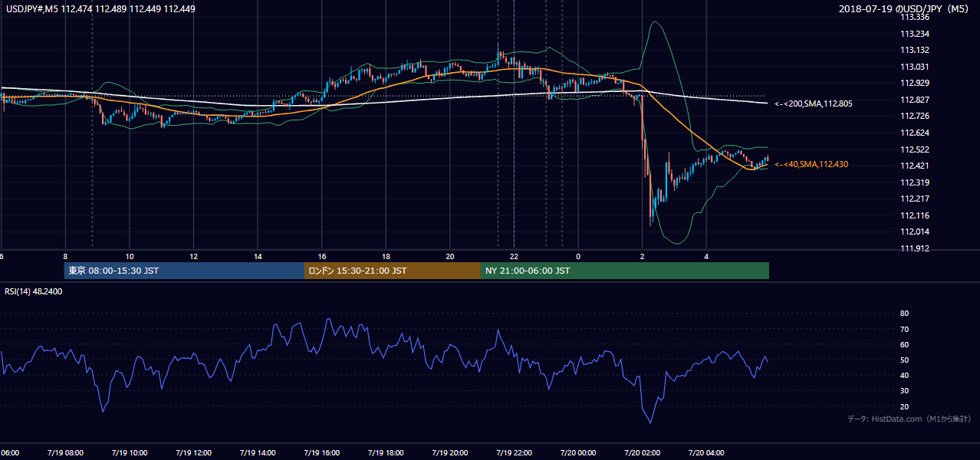Click RSI level 80 on scale
This screenshot has height=460, width=980.
click(x=904, y=314)
